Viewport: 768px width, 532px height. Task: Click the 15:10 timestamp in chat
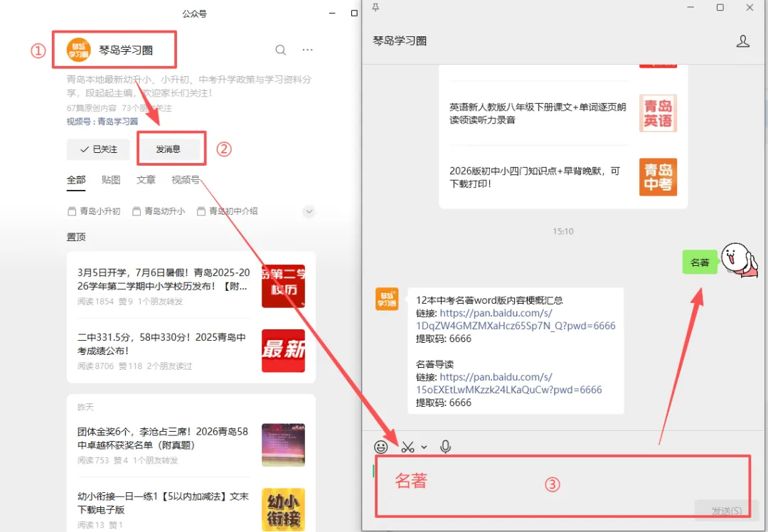[562, 231]
